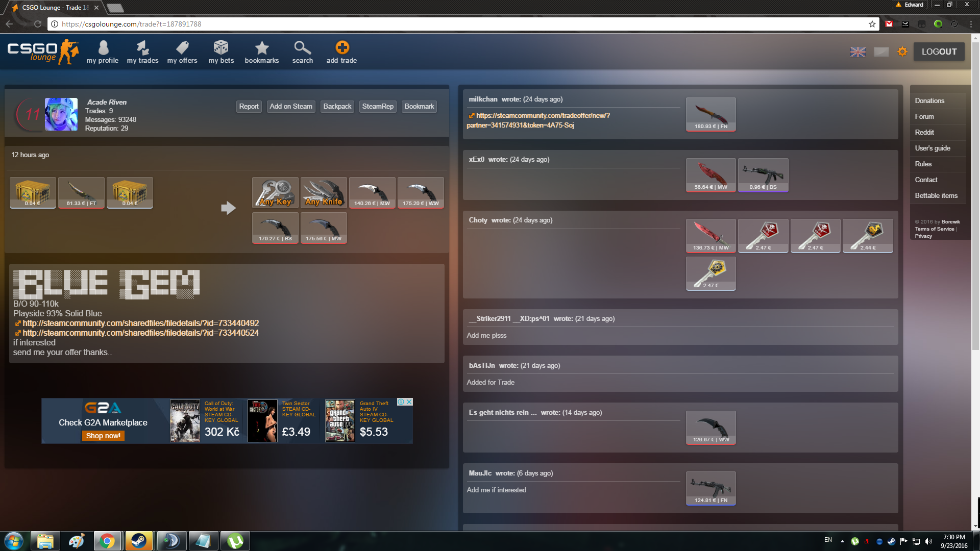This screenshot has width=980, height=551.
Task: Click Choty's 136.73 € MW knife
Action: pos(710,236)
